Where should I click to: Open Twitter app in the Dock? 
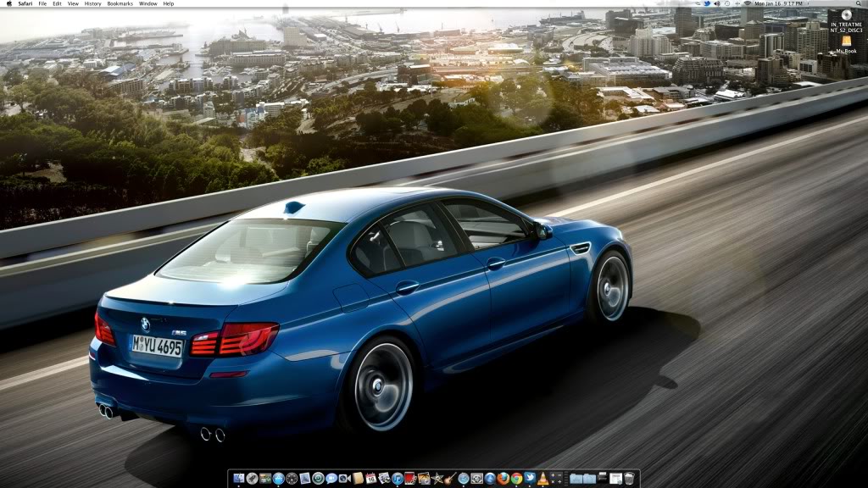tap(530, 478)
